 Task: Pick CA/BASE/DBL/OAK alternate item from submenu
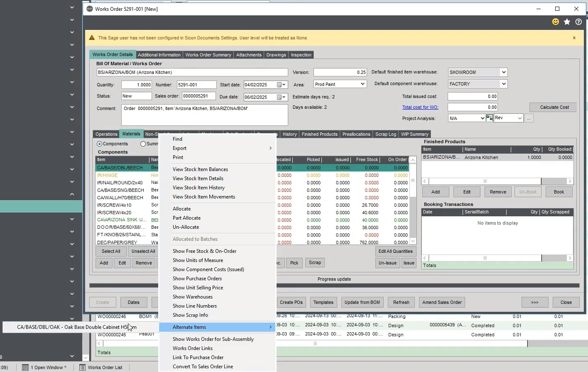[81, 327]
